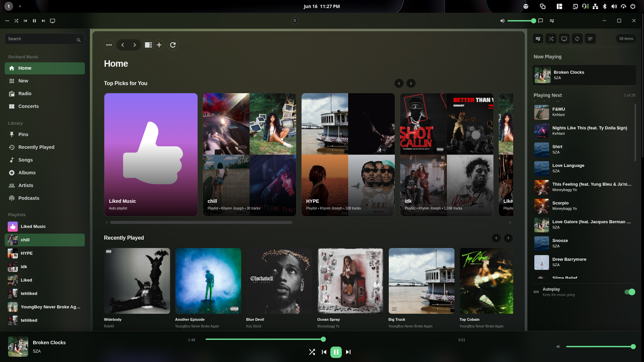The width and height of the screenshot is (644, 362).
Task: Toggle shuffle in the title bar controls
Action: 16,21
